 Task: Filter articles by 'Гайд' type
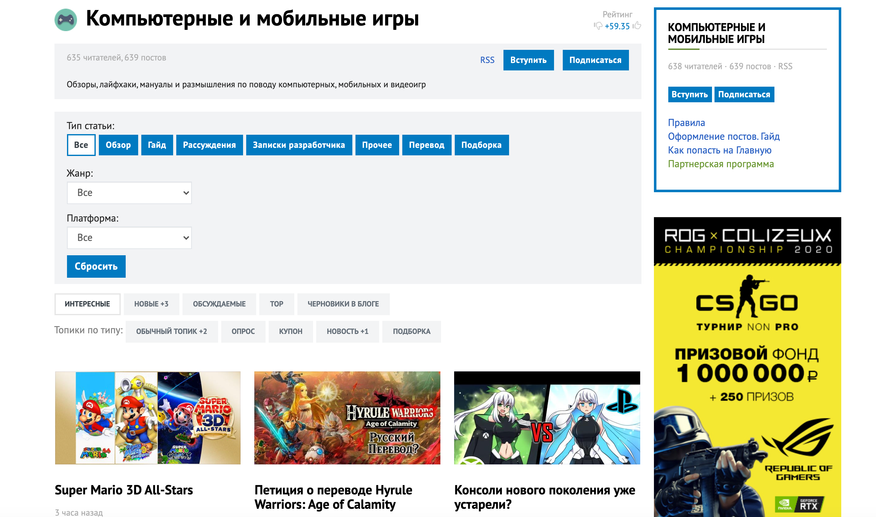[157, 145]
